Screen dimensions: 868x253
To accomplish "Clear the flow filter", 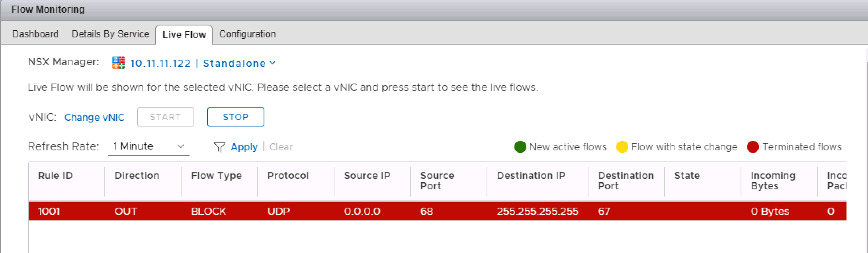I will [x=281, y=147].
